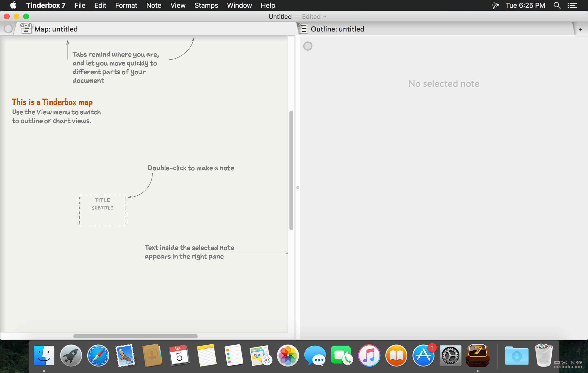588x373 pixels.
Task: Expand the Edited document title dropdown
Action: click(x=314, y=17)
